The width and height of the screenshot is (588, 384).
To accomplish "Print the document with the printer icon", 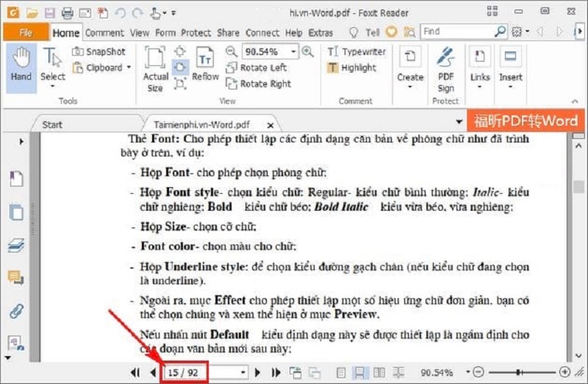I will tap(67, 13).
